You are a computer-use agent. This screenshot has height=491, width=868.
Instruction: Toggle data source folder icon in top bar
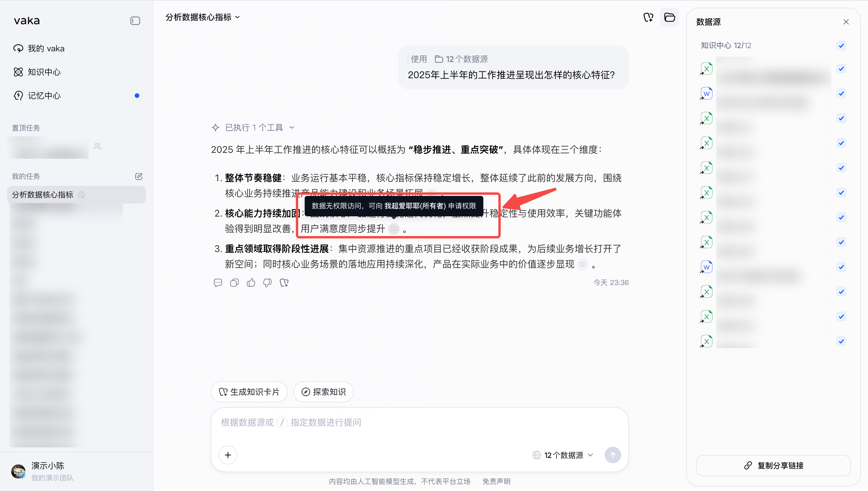click(669, 17)
